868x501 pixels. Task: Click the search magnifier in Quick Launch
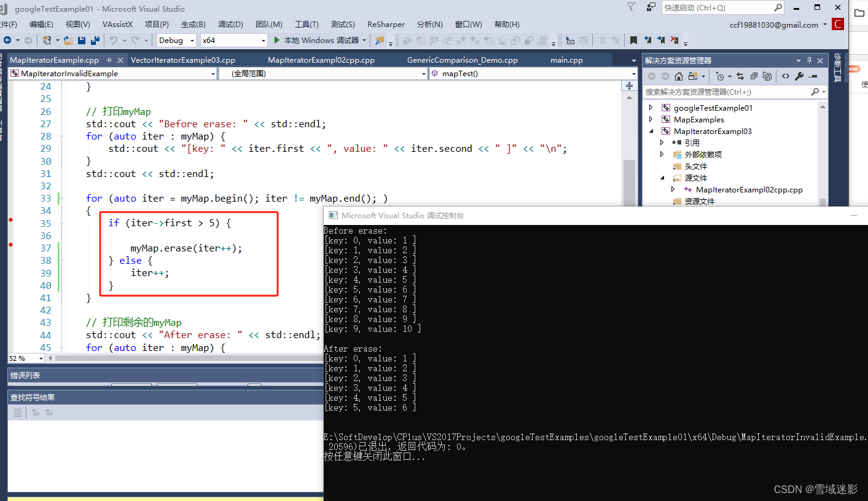[778, 7]
